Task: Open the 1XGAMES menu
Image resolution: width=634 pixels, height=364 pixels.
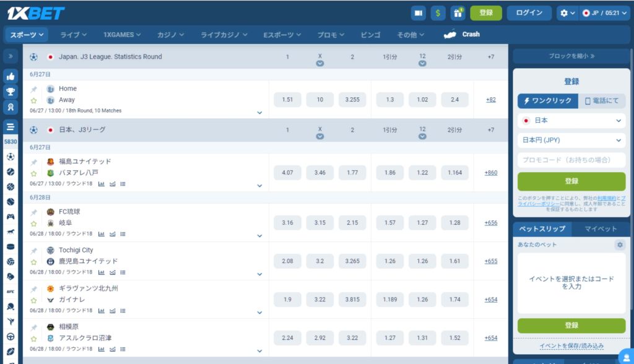Action: tap(122, 35)
